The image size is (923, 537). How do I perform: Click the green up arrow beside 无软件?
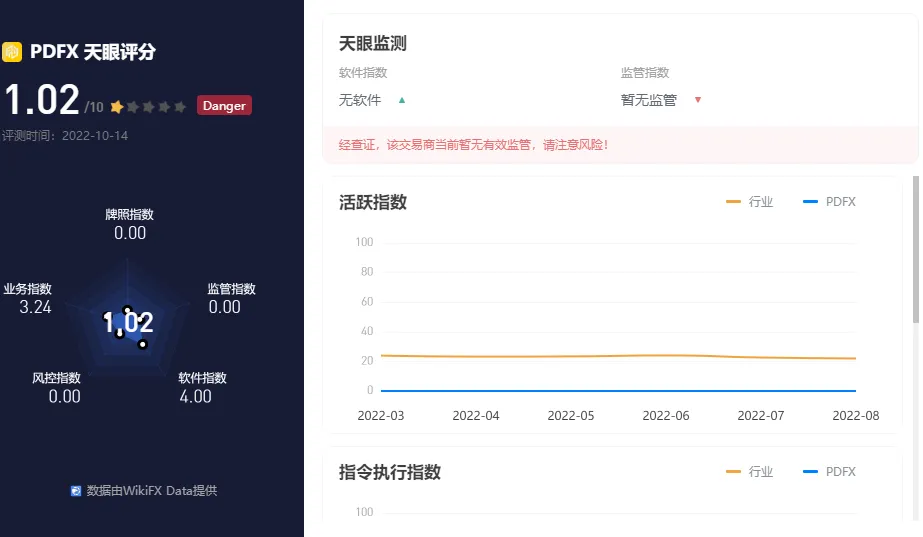pos(402,100)
